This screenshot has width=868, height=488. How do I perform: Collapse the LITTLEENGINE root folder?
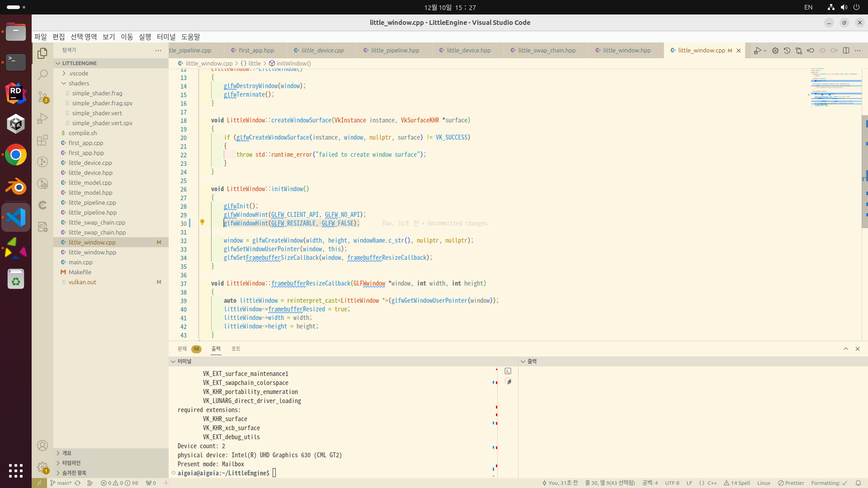point(111,63)
